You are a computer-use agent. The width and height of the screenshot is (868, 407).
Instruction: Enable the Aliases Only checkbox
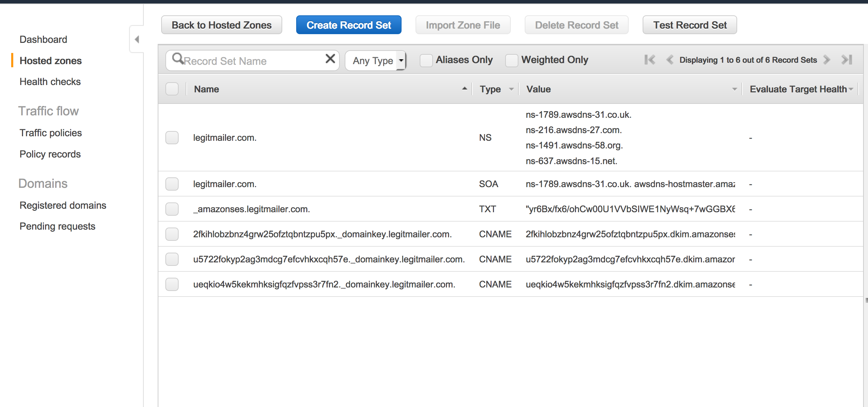tap(426, 60)
